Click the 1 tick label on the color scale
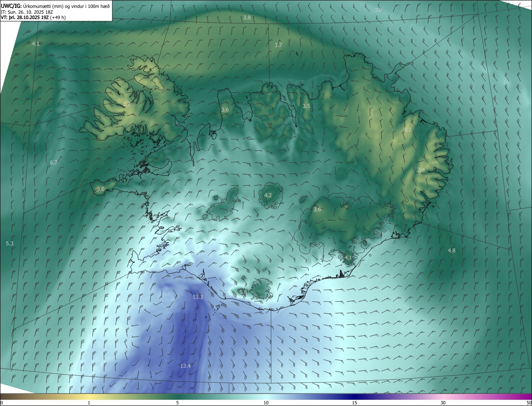This screenshot has height=406, width=532. tap(89, 403)
